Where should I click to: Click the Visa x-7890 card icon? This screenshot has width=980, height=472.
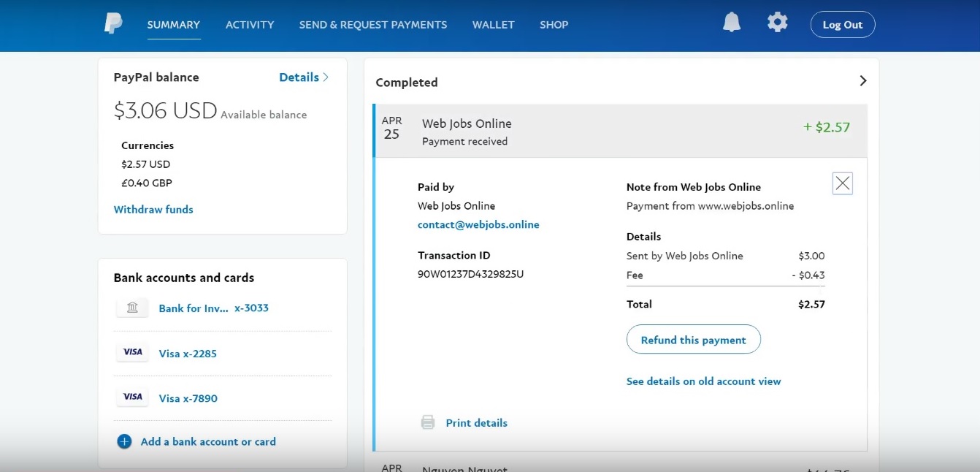click(x=132, y=397)
